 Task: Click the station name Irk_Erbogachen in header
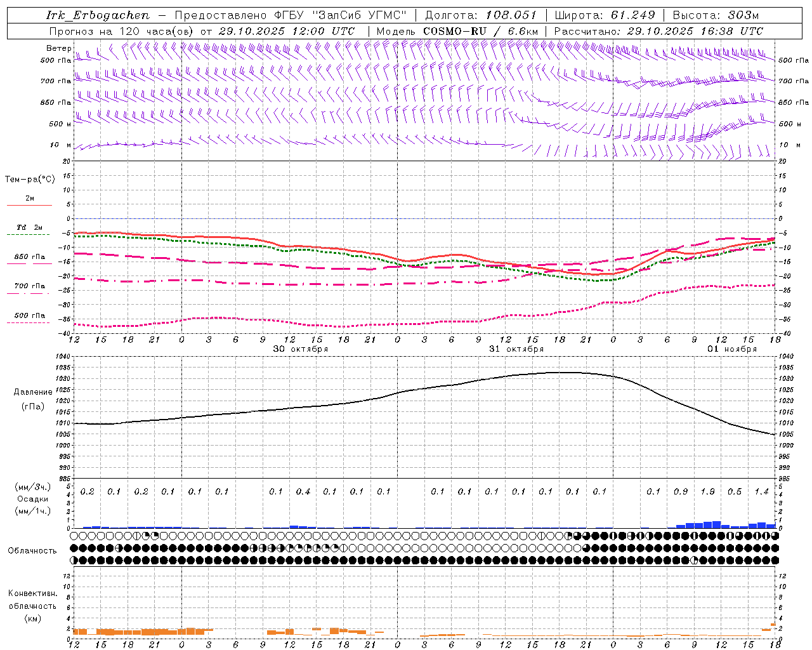click(x=98, y=15)
